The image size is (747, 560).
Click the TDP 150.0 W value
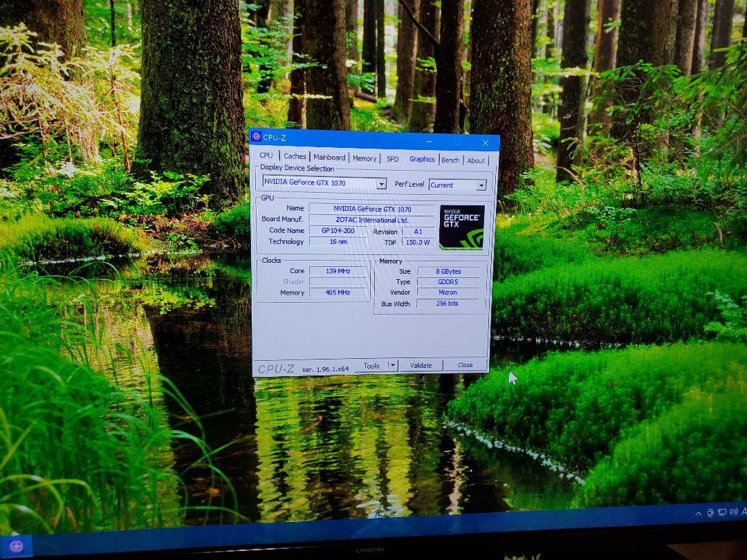(x=417, y=242)
